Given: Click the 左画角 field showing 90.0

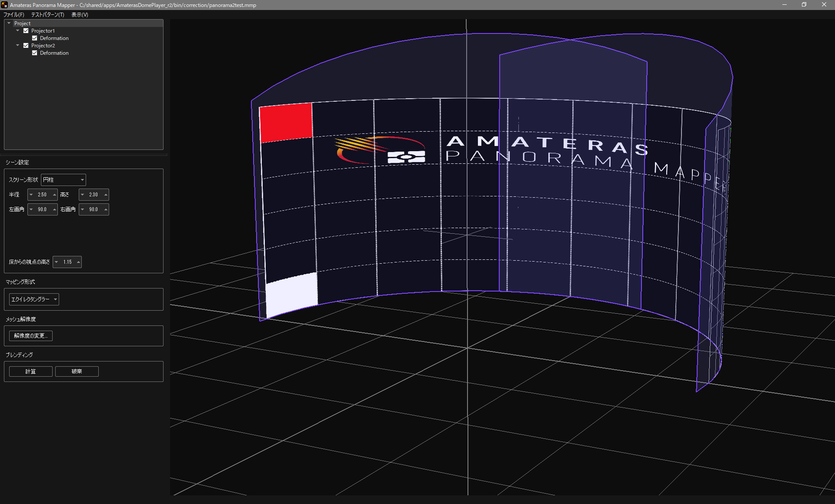Looking at the screenshot, I should [x=43, y=209].
